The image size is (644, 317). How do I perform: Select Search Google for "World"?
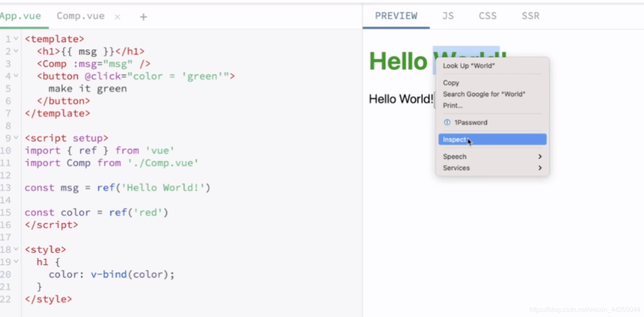click(492, 94)
